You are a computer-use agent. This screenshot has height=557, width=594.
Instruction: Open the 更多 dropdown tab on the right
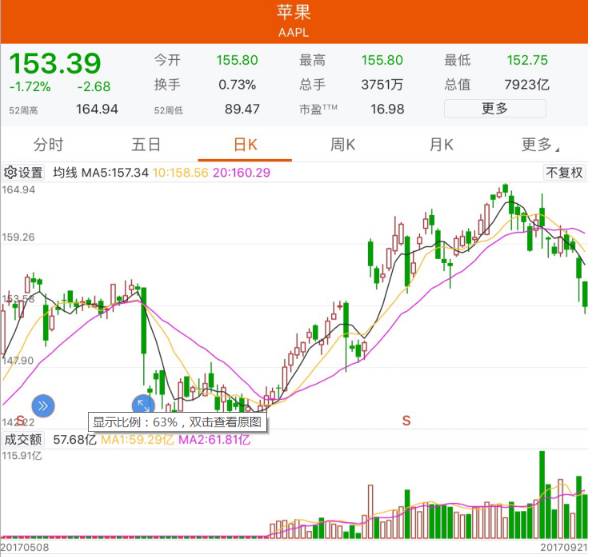pos(539,145)
